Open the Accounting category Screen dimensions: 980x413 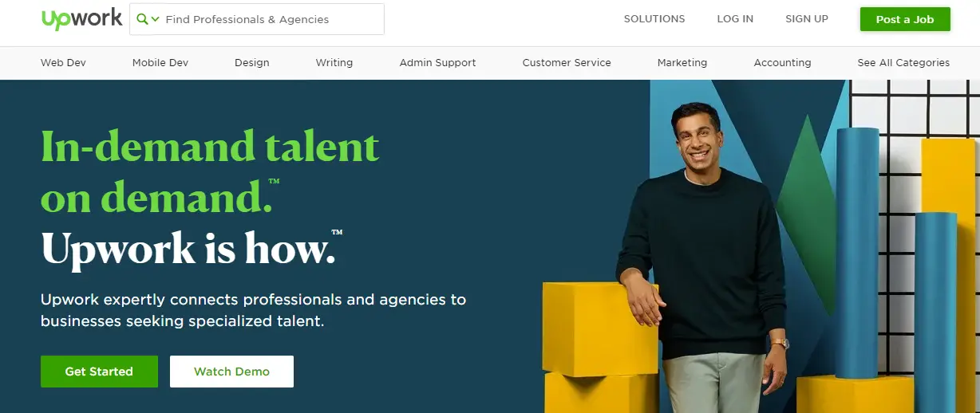[782, 63]
